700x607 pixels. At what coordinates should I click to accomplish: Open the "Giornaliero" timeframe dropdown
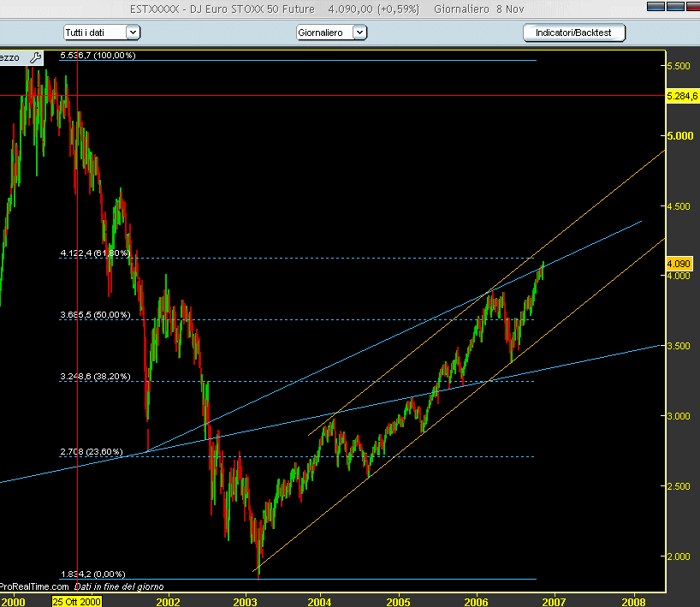(x=331, y=33)
